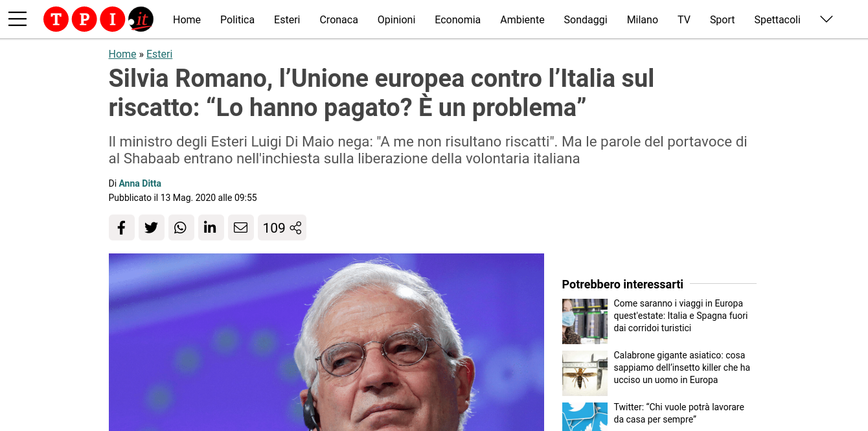
Task: Click the TPI.it logo
Action: 98,19
